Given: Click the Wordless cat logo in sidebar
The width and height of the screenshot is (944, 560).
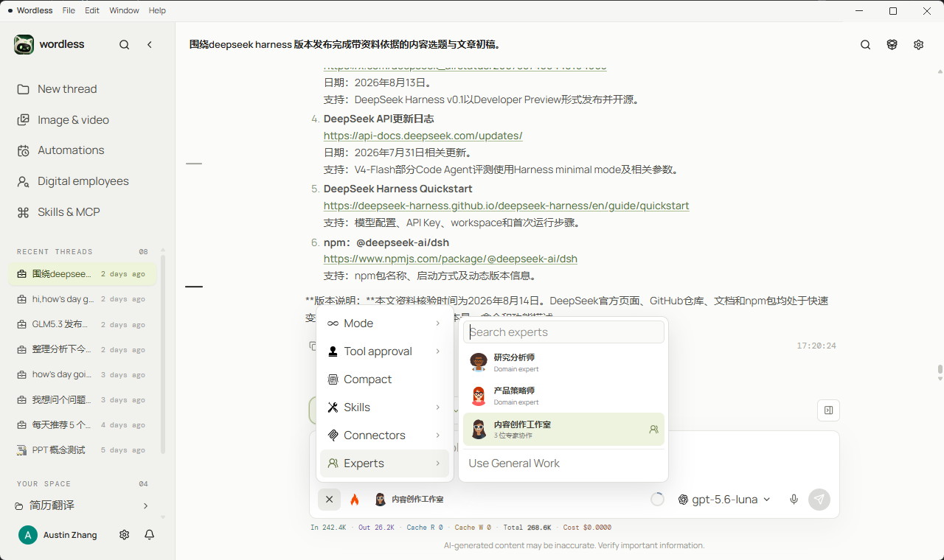Looking at the screenshot, I should pyautogui.click(x=24, y=44).
